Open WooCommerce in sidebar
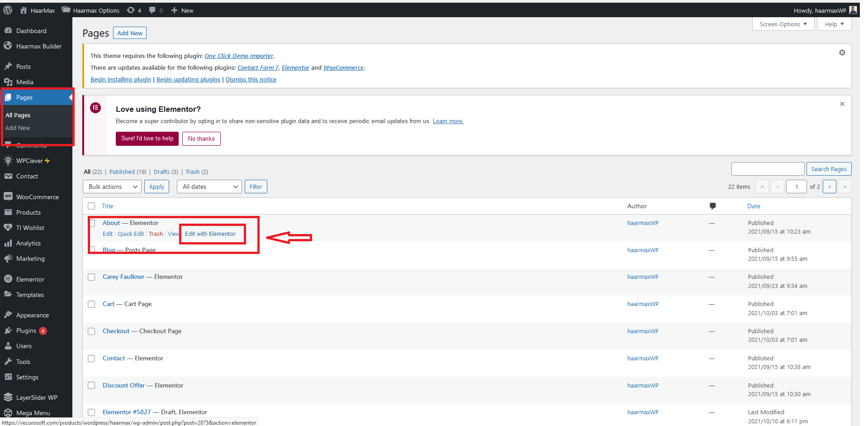Screen dimensions: 868x426 pyautogui.click(x=38, y=197)
